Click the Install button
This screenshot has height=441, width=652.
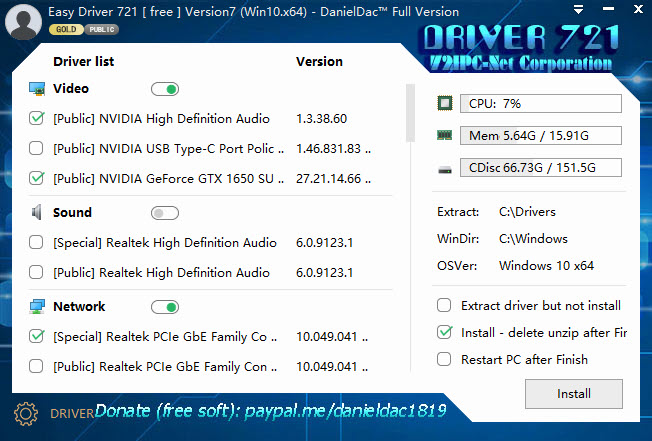point(574,394)
